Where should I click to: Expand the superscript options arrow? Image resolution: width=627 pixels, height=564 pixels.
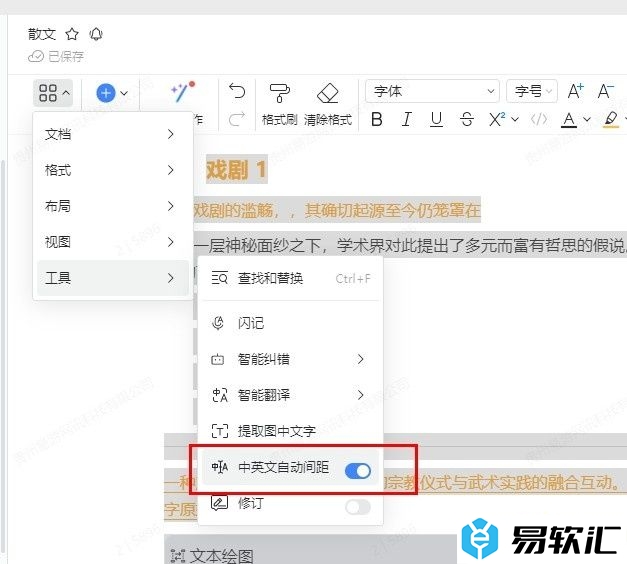click(x=515, y=119)
